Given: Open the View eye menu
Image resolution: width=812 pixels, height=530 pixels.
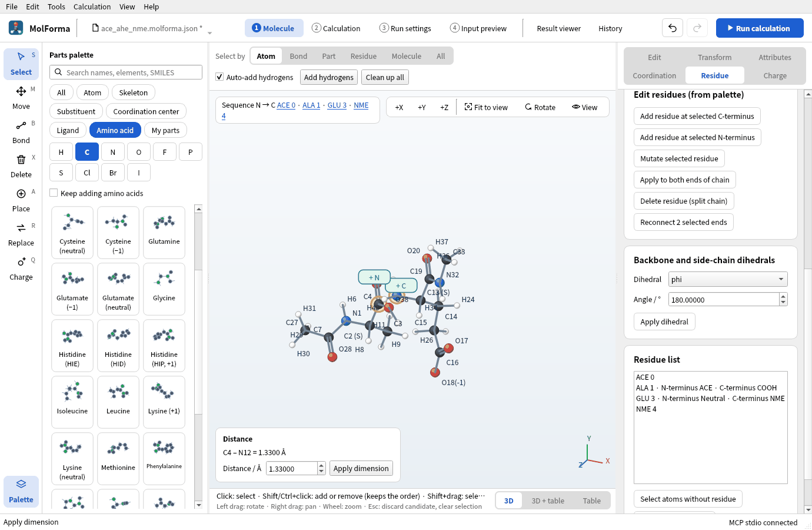Looking at the screenshot, I should tap(584, 107).
